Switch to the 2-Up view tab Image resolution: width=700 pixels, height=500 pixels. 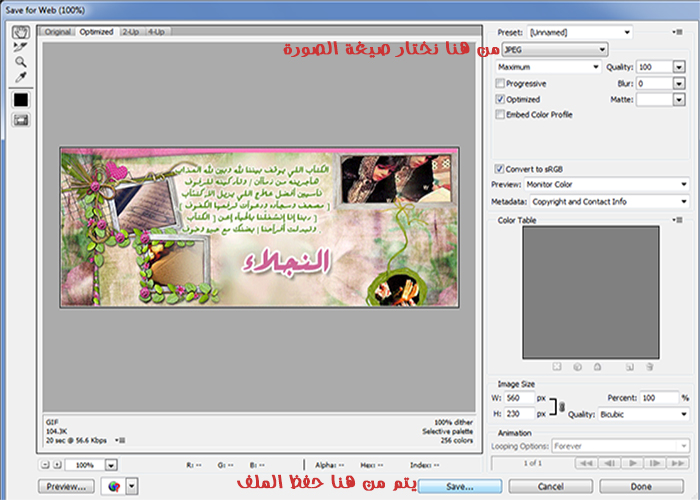coord(130,32)
